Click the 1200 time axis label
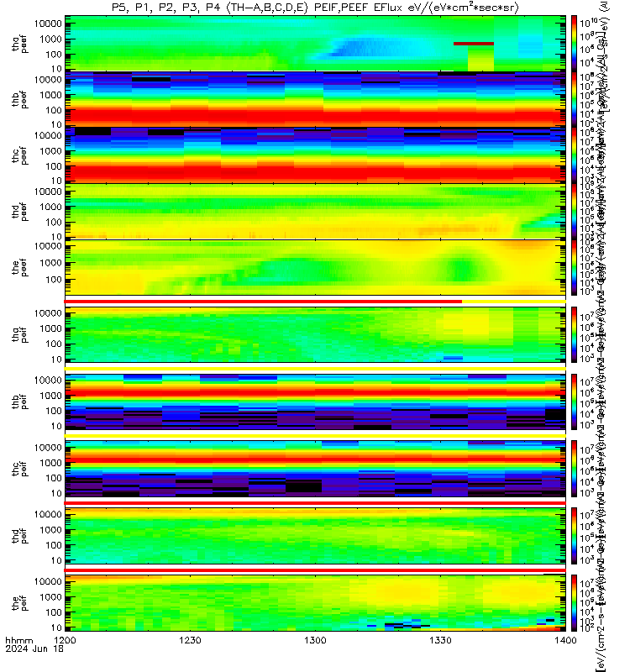 (x=65, y=640)
